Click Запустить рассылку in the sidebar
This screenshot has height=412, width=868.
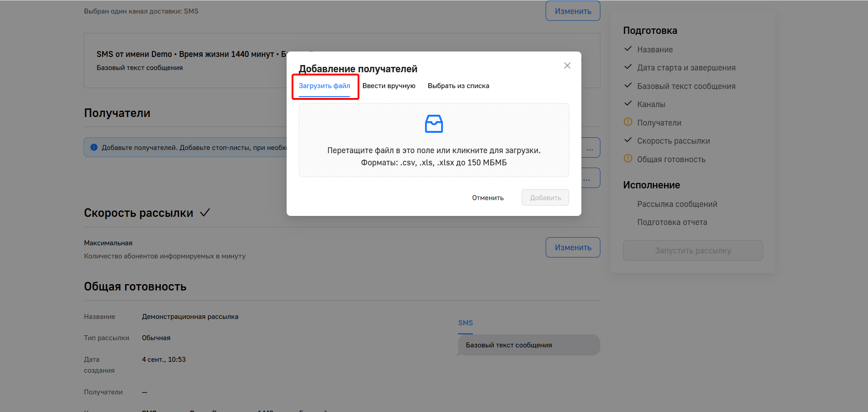tap(693, 250)
